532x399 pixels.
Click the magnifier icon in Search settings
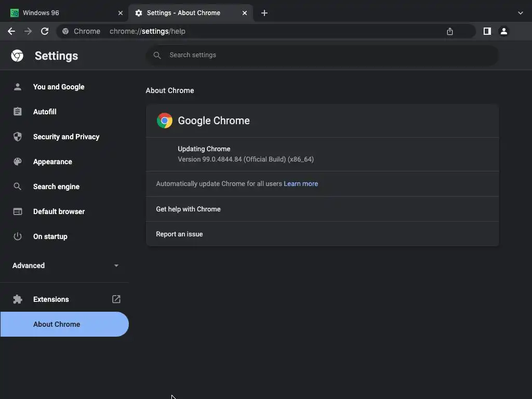click(x=157, y=55)
